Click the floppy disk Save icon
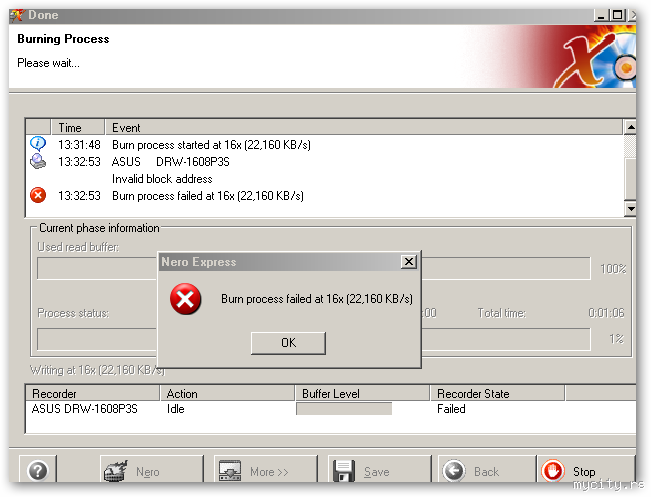Image resolution: width=651 pixels, height=497 pixels. 344,471
